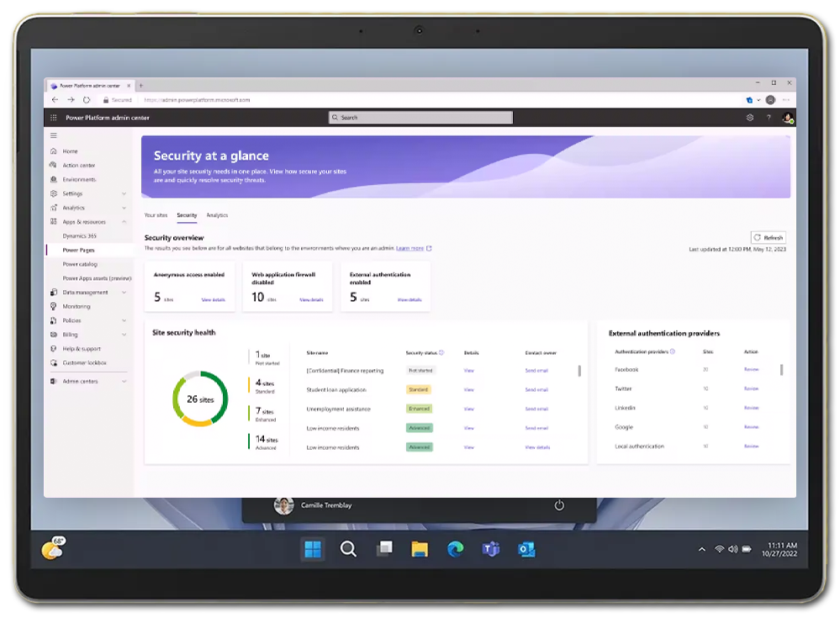Click View details for Anonymous access enabled
The width and height of the screenshot is (840, 618).
point(214,299)
